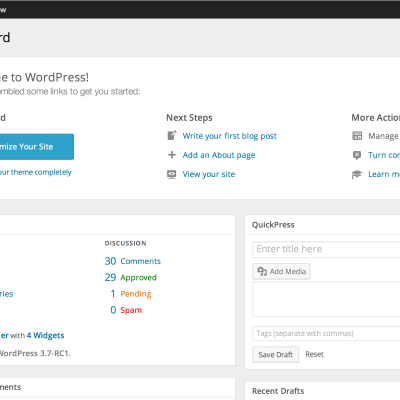Click the Add Media button

pyautogui.click(x=281, y=271)
